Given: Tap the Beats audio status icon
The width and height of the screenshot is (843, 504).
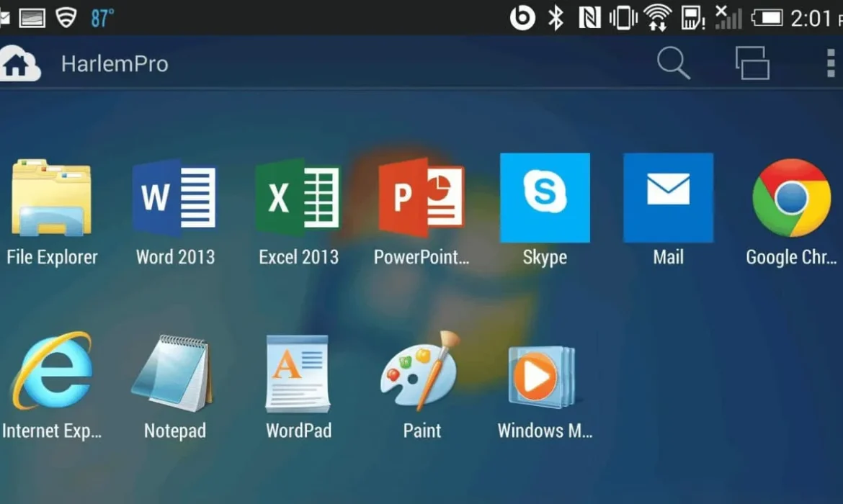Looking at the screenshot, I should [522, 18].
